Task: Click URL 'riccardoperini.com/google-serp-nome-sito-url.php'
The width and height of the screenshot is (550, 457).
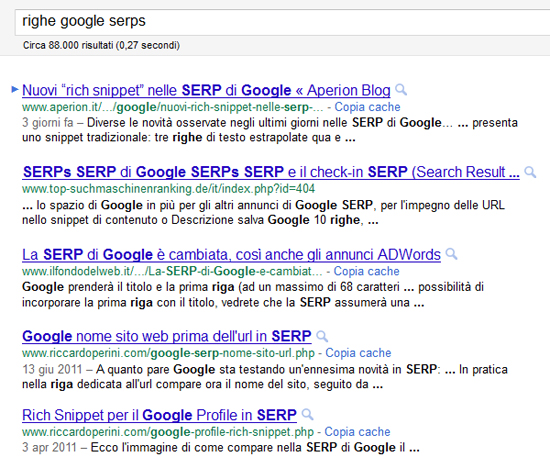Action: coord(168,353)
